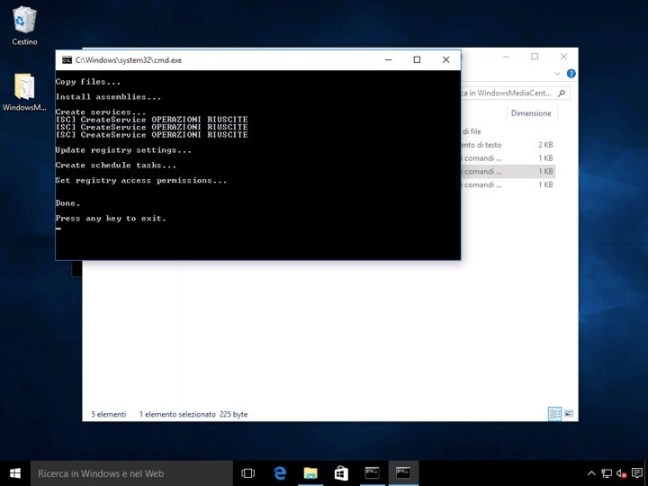Image resolution: width=648 pixels, height=486 pixels.
Task: Switch to the active cmd.exe taskbar icon
Action: click(403, 473)
